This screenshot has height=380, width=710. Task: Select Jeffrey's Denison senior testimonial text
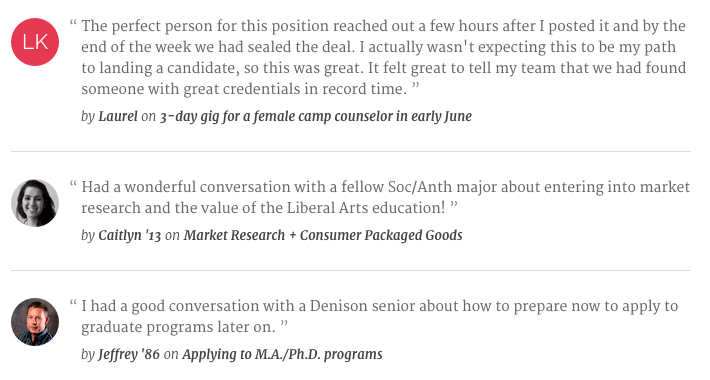[379, 317]
